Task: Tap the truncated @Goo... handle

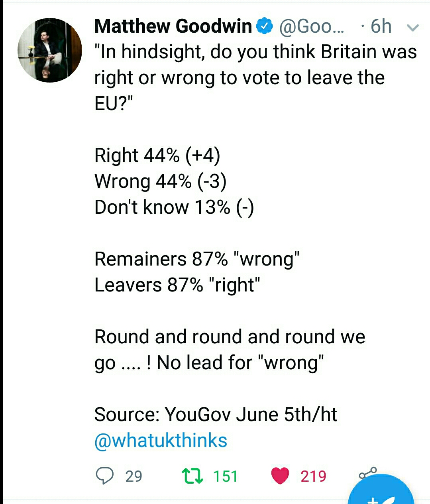Action: click(311, 26)
